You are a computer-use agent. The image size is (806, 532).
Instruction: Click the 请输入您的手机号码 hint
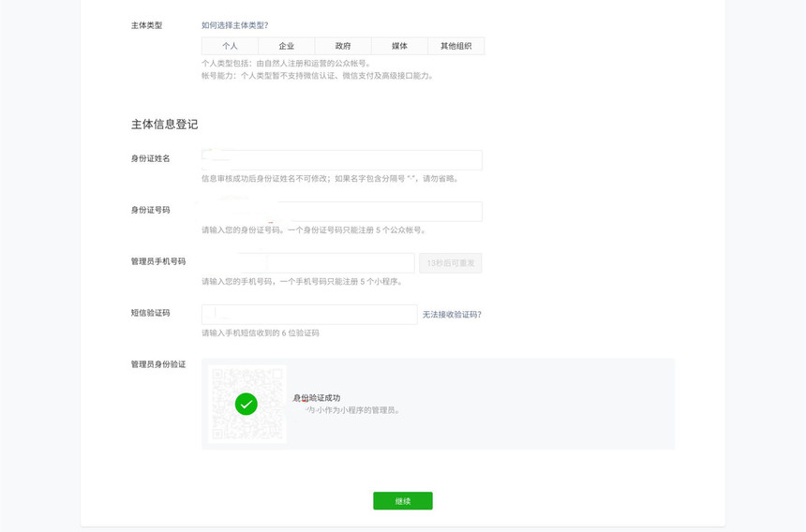tap(302, 281)
